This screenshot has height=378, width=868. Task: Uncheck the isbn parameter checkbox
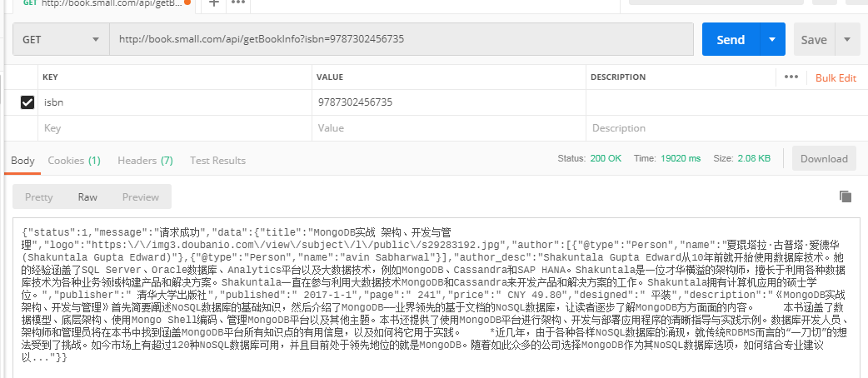pos(27,102)
